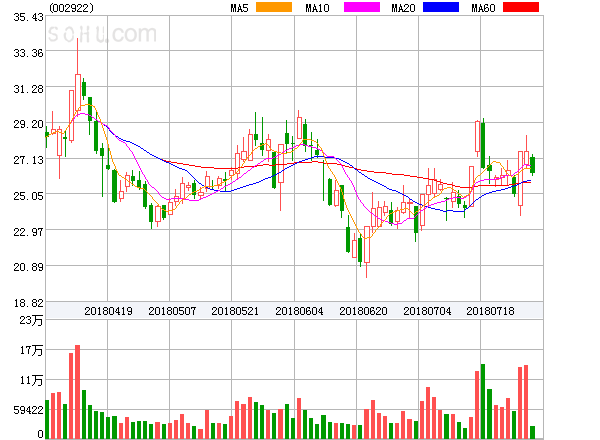600x440 pixels.
Task: Click the 20180507 date axis label
Action: click(x=172, y=311)
